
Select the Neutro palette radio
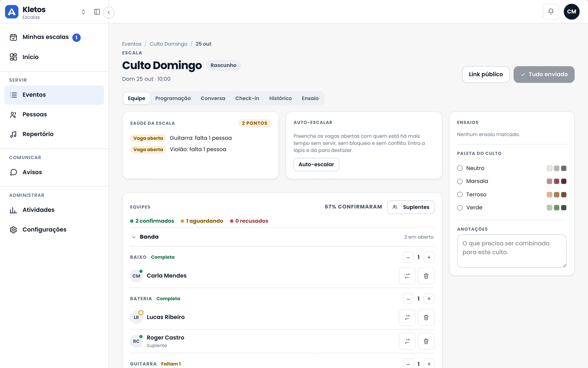(x=460, y=168)
